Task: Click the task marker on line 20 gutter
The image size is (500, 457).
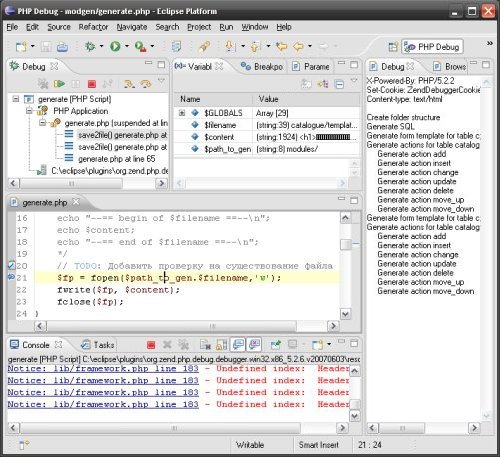Action: pyautogui.click(x=11, y=265)
